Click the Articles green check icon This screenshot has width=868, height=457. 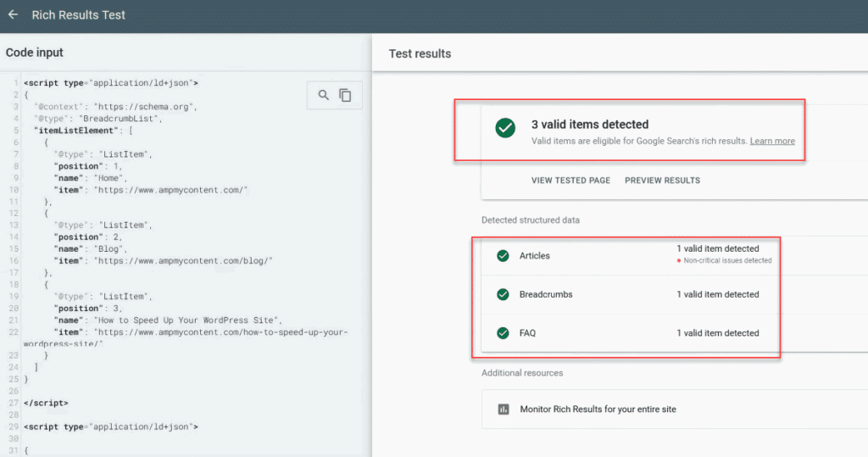tap(503, 256)
